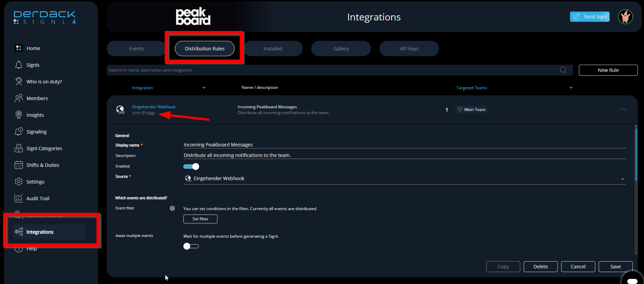Click the Help question mark icon
The width and height of the screenshot is (644, 284).
click(19, 249)
